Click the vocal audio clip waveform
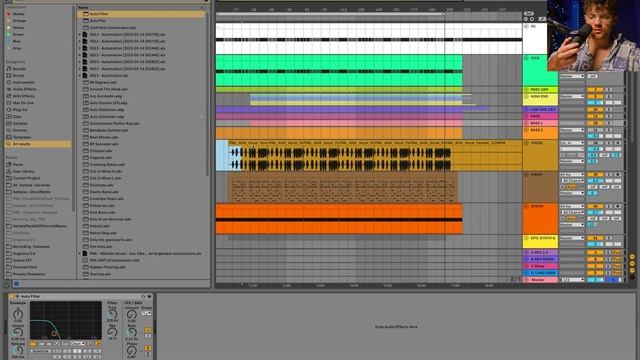This screenshot has height=360, width=640. click(x=340, y=158)
